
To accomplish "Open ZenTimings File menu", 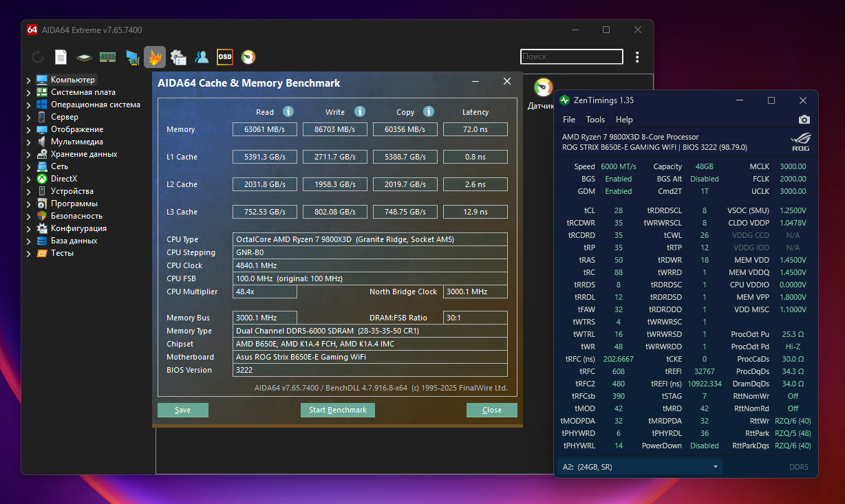I will click(x=569, y=120).
